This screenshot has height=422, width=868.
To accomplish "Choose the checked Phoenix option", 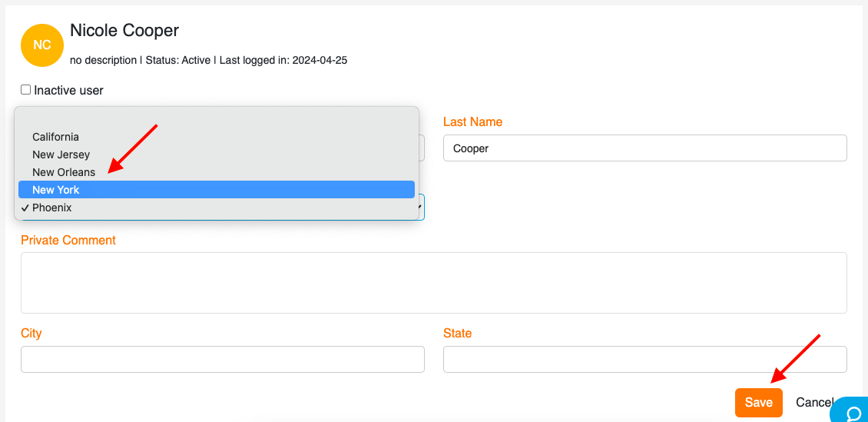I will tap(217, 208).
